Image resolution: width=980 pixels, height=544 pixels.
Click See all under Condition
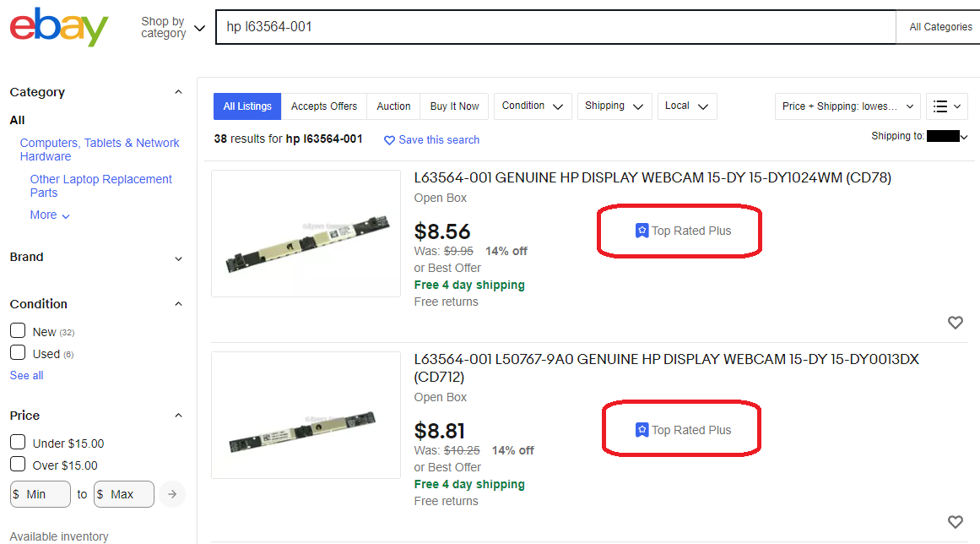tap(26, 376)
